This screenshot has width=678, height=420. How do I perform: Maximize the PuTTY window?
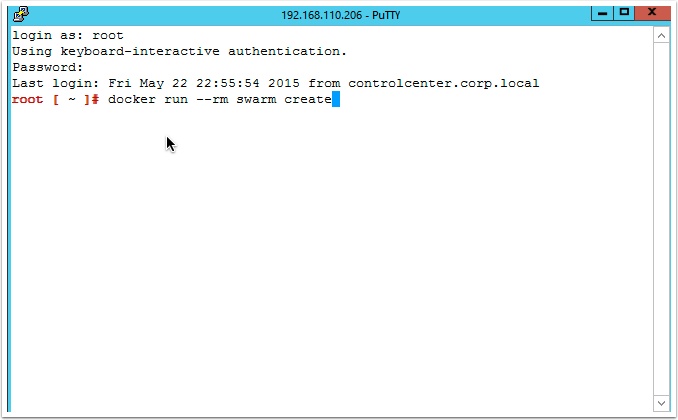(x=624, y=13)
